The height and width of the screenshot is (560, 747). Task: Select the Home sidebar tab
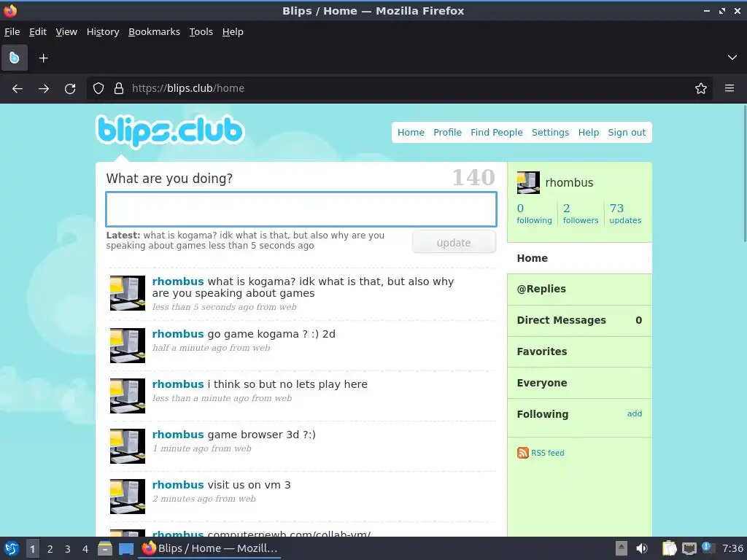pyautogui.click(x=580, y=258)
